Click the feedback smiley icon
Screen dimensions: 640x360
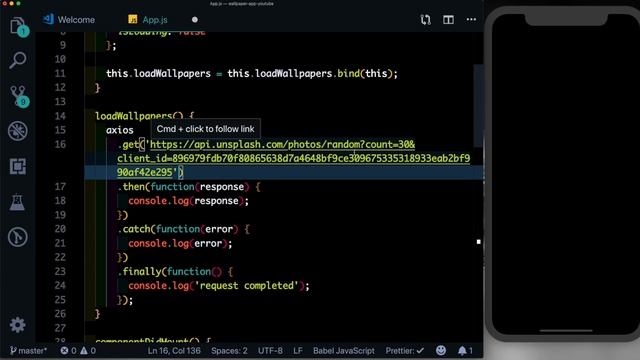tap(441, 350)
